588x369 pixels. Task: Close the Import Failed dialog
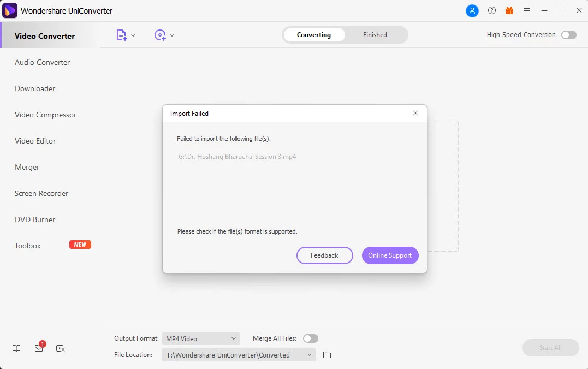click(x=415, y=113)
